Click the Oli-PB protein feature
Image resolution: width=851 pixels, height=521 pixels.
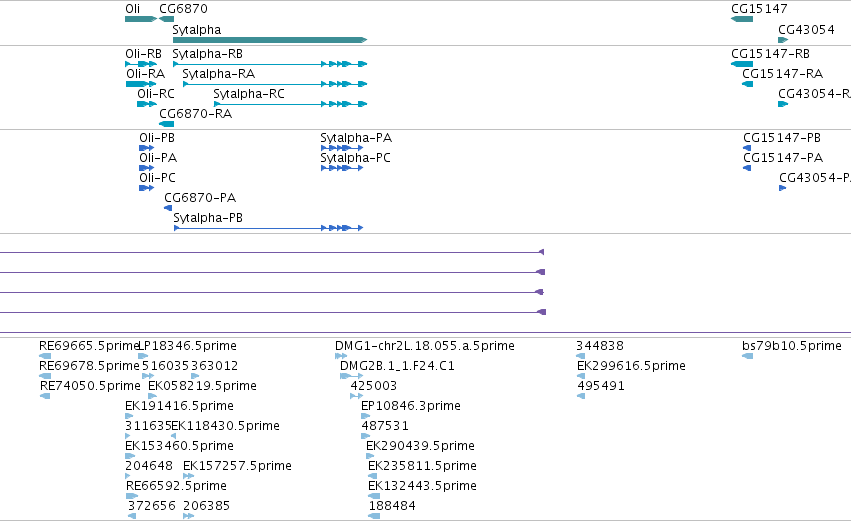coord(147,148)
